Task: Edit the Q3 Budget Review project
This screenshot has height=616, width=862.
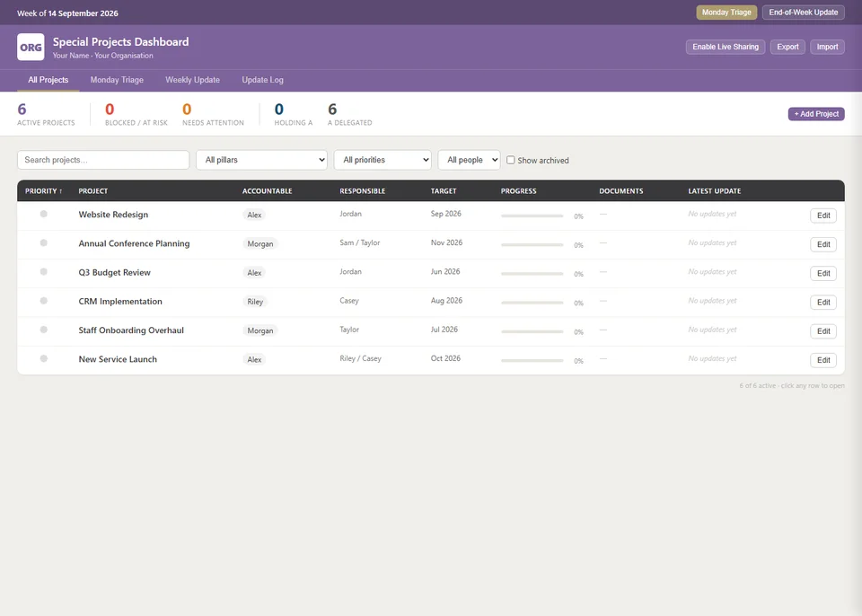Action: click(823, 273)
